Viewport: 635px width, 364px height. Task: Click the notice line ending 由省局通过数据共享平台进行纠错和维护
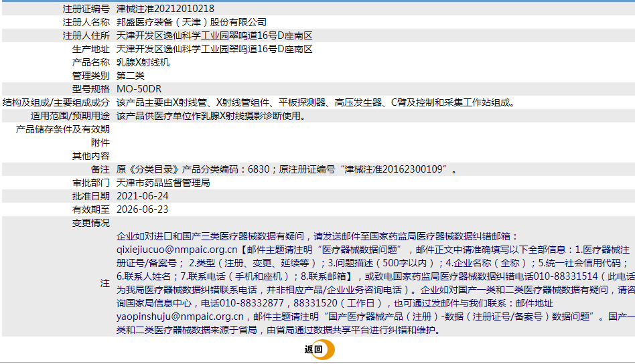pyautogui.click(x=279, y=330)
